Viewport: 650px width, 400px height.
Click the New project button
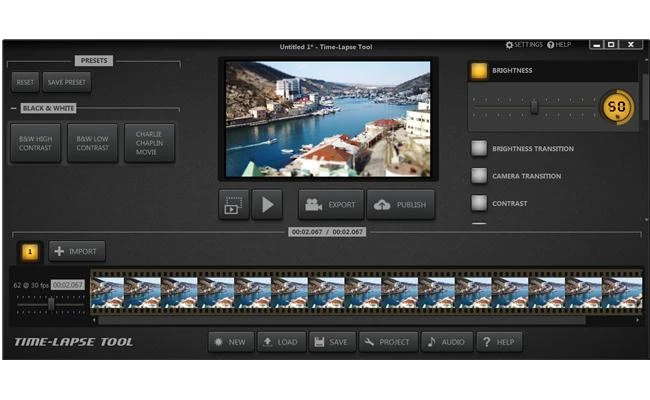231,342
